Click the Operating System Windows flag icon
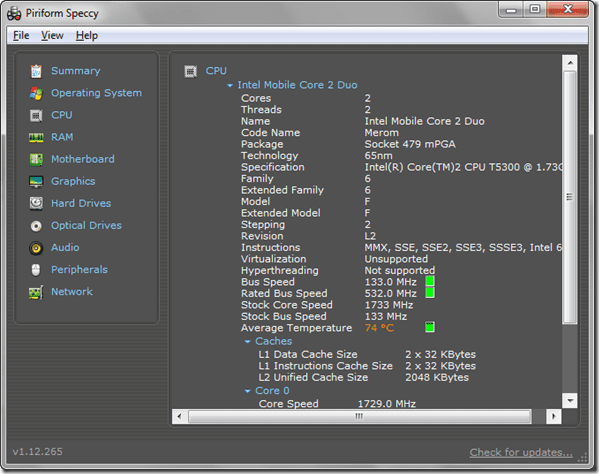The height and width of the screenshot is (474, 599). 36,93
